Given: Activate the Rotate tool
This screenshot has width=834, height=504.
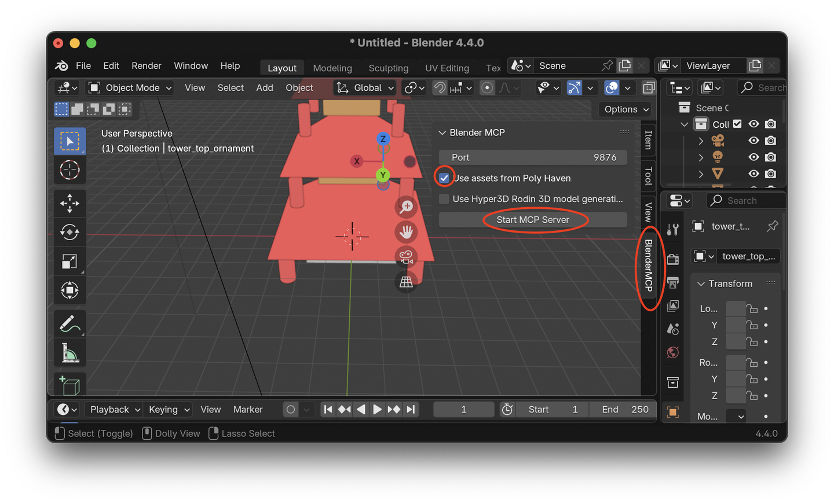Looking at the screenshot, I should 70,232.
